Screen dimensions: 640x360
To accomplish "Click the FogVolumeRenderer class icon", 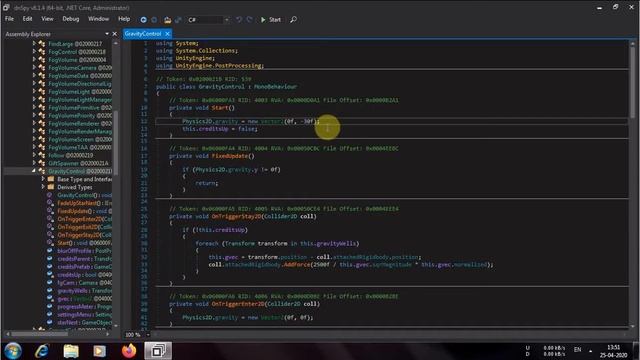I will click(x=42, y=123).
